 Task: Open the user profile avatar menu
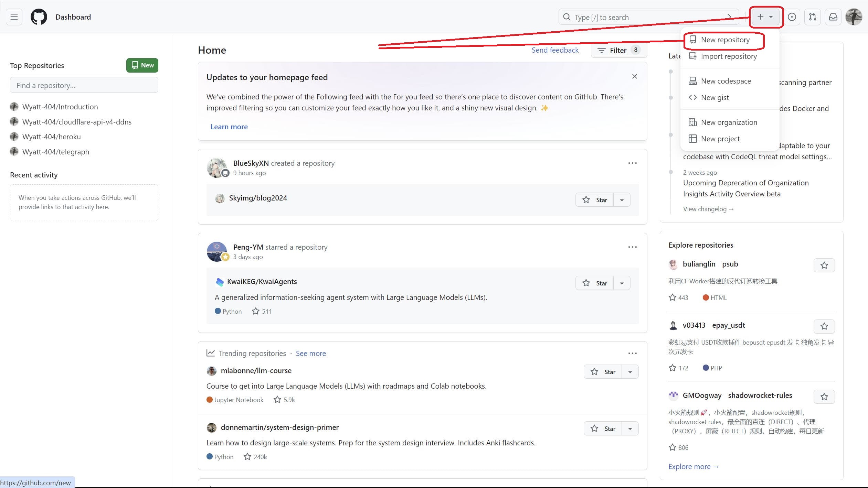pyautogui.click(x=854, y=17)
